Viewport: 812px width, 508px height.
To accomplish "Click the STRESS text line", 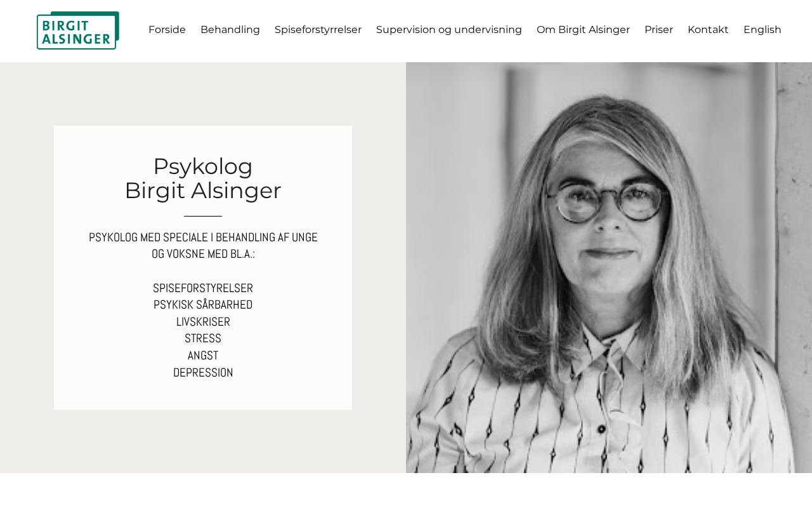I will [203, 338].
